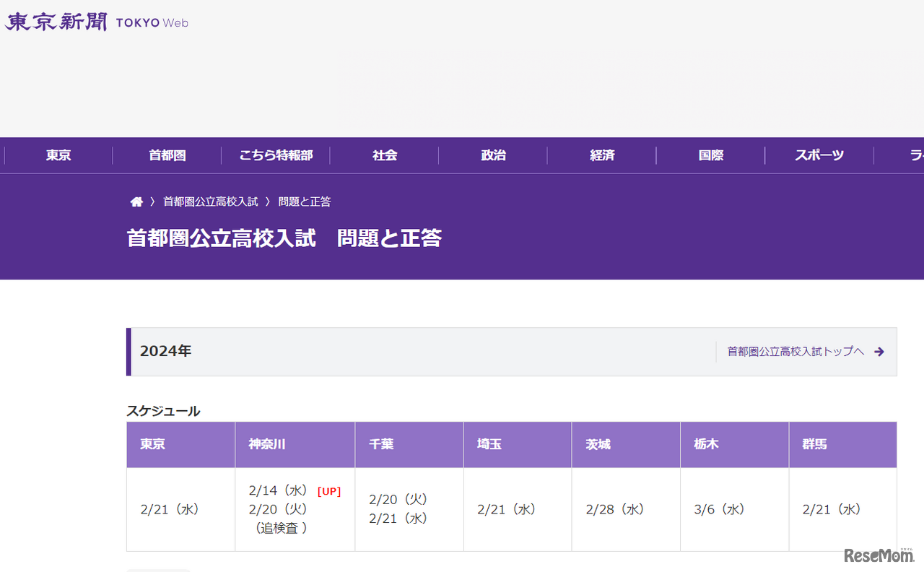
Task: Click the 神奈川 schedule column header
Action: click(267, 444)
